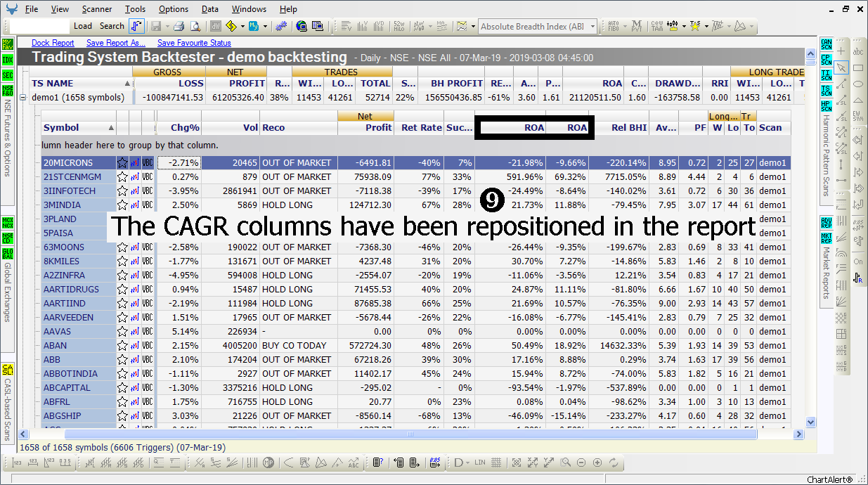This screenshot has width=868, height=485.
Task: Click the save disk icon in toolbar
Action: [155, 26]
